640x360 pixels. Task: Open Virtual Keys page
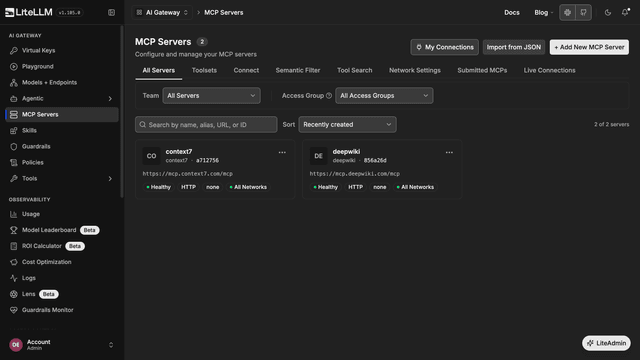pyautogui.click(x=62, y=51)
